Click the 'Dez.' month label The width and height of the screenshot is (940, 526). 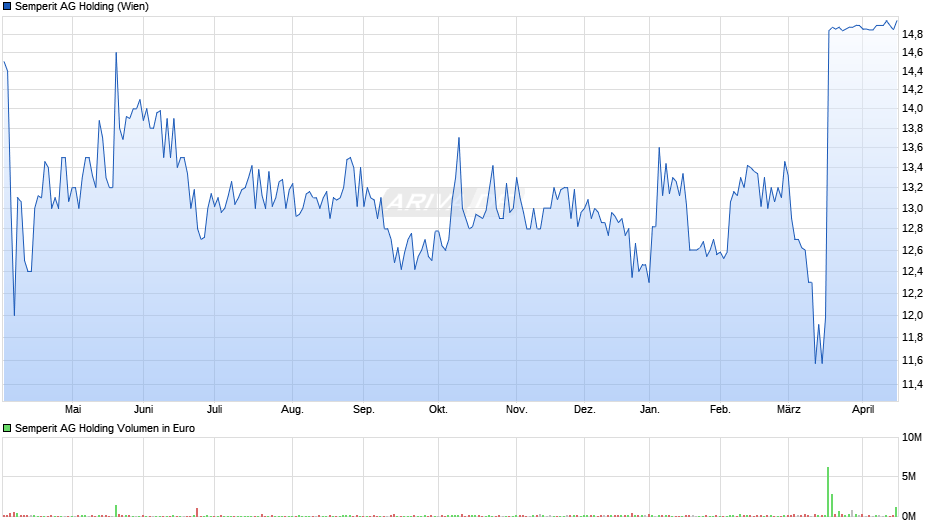(585, 410)
